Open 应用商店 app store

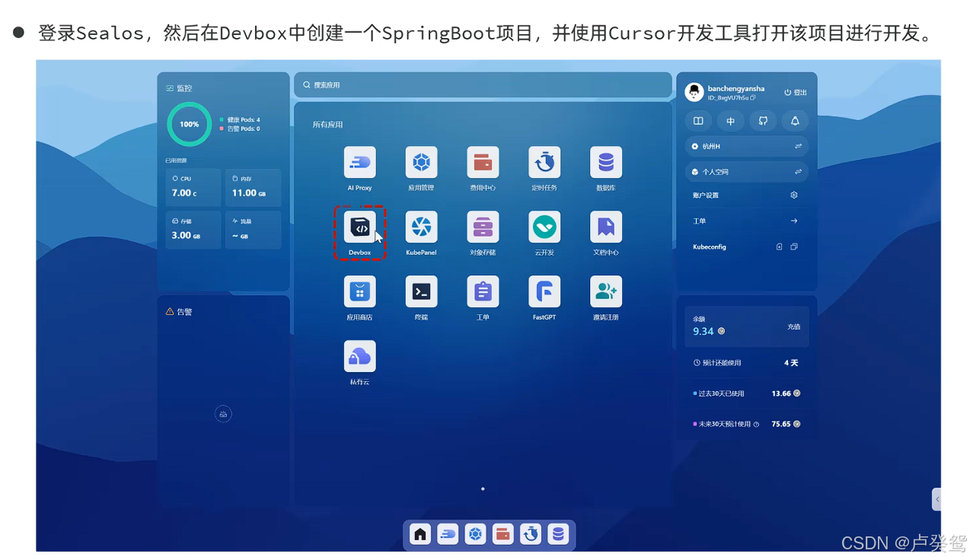point(360,291)
